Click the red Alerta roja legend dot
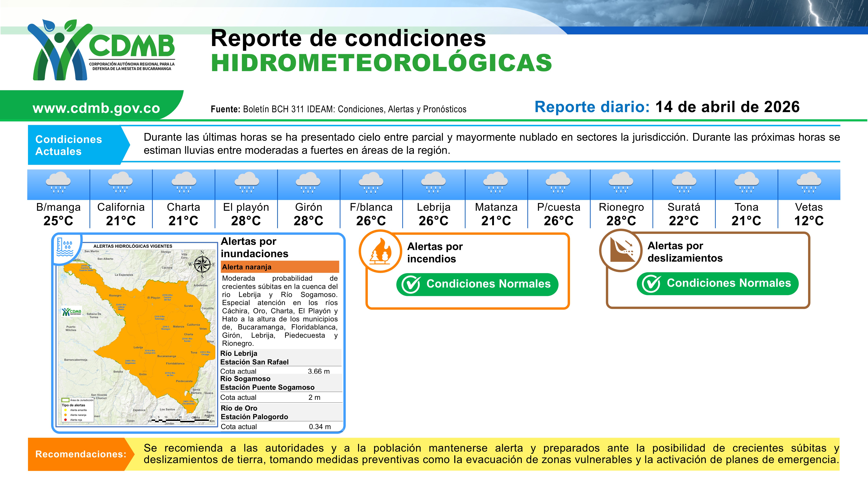The width and height of the screenshot is (868, 488). (x=65, y=420)
